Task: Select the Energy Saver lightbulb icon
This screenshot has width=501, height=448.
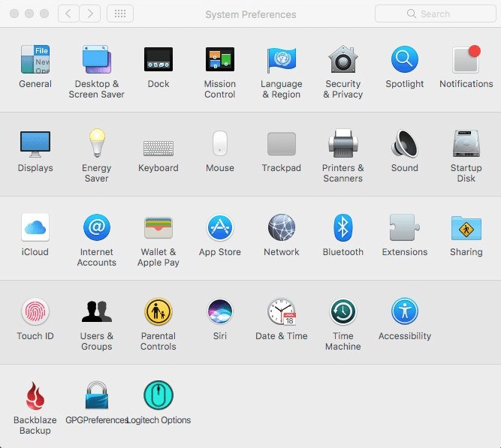Action: [97, 144]
